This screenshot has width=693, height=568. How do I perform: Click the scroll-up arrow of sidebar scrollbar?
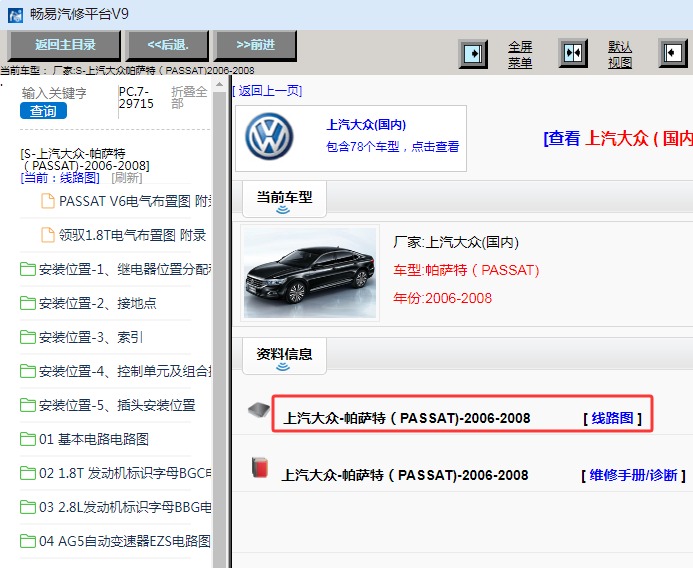[x=219, y=84]
